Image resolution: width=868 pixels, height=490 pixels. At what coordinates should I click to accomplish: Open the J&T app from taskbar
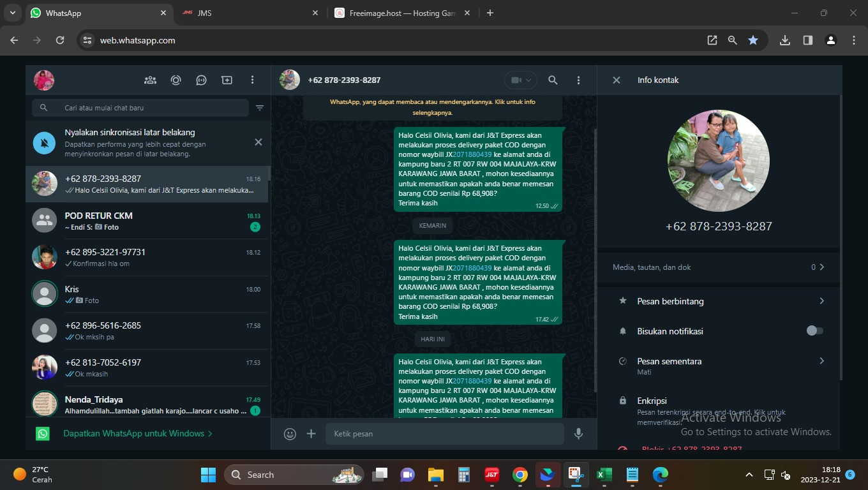click(491, 475)
